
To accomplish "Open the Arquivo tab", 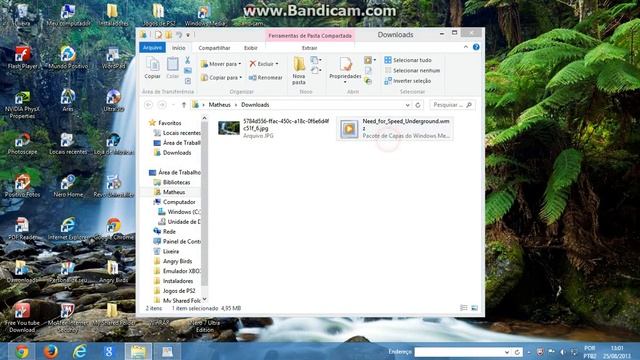I will coord(152,48).
